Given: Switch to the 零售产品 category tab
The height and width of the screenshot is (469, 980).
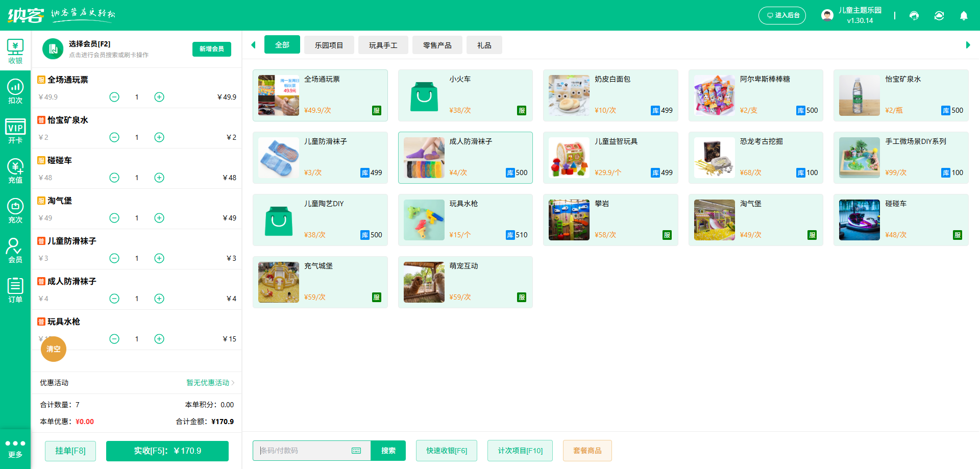Looking at the screenshot, I should [x=437, y=45].
